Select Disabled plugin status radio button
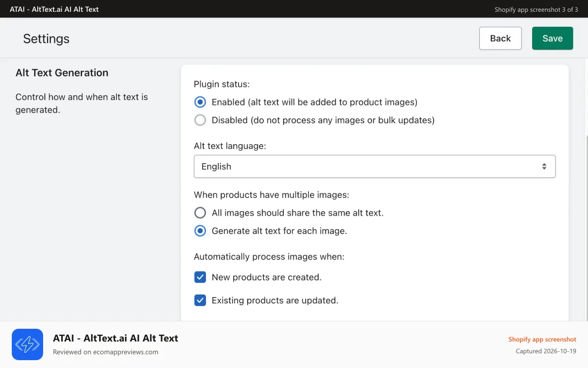 point(200,120)
